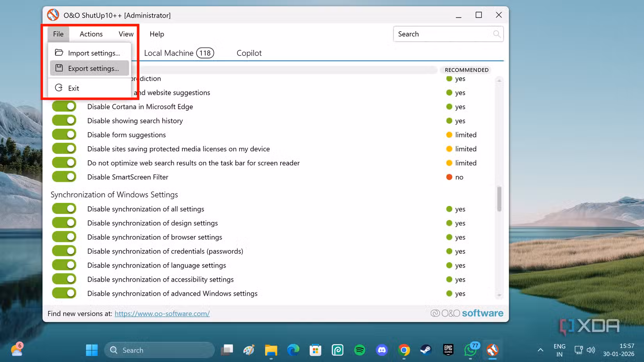Viewport: 644px width, 362px height.
Task: Show hidden icons chevron in system tray
Action: click(x=540, y=350)
